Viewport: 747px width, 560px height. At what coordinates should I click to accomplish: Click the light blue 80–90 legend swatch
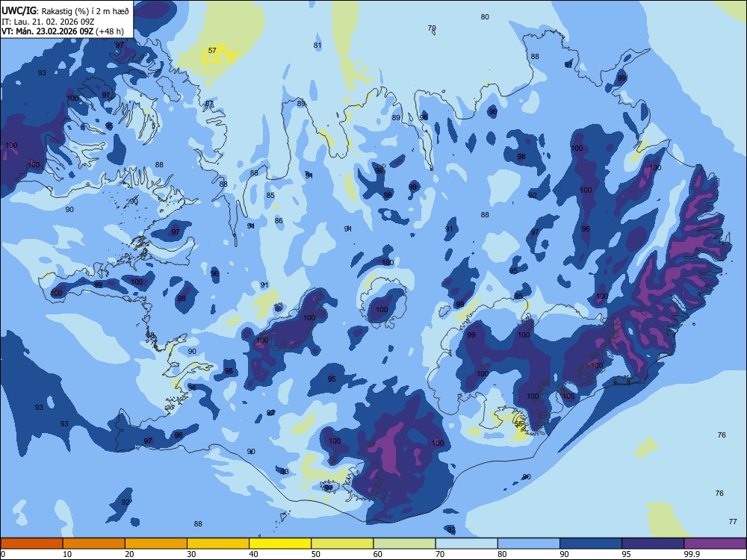[529, 544]
